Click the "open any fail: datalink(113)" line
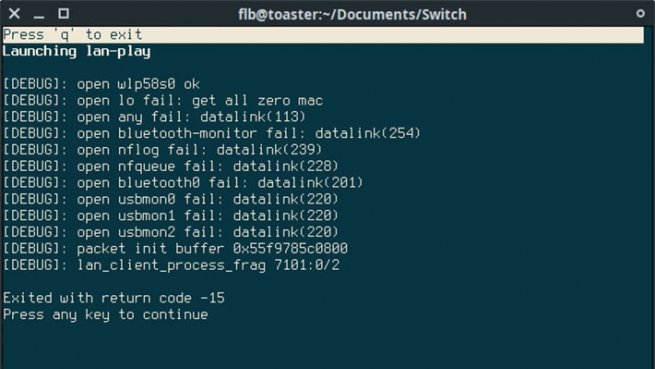Screen dimensions: 655x369 pyautogui.click(x=154, y=117)
